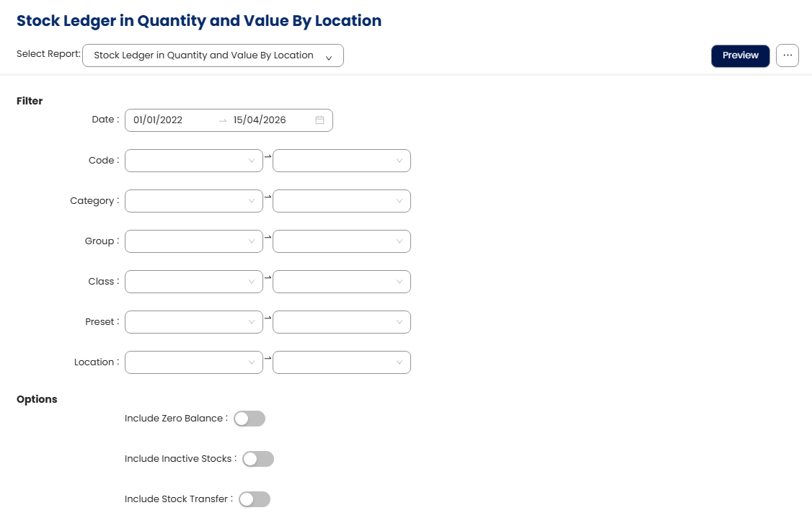Open the three-dots more options button

pyautogui.click(x=787, y=55)
